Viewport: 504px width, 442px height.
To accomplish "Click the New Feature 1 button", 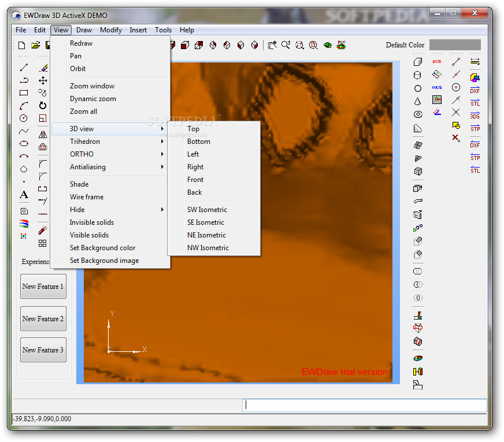I will (43, 286).
